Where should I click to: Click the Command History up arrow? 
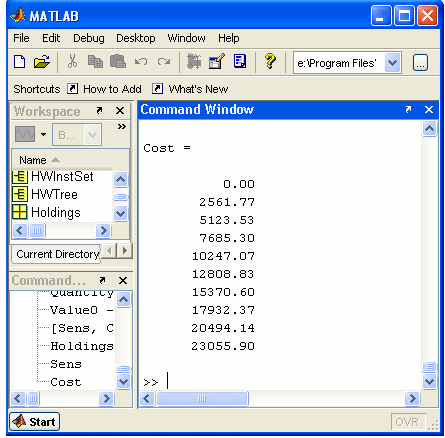point(123,300)
